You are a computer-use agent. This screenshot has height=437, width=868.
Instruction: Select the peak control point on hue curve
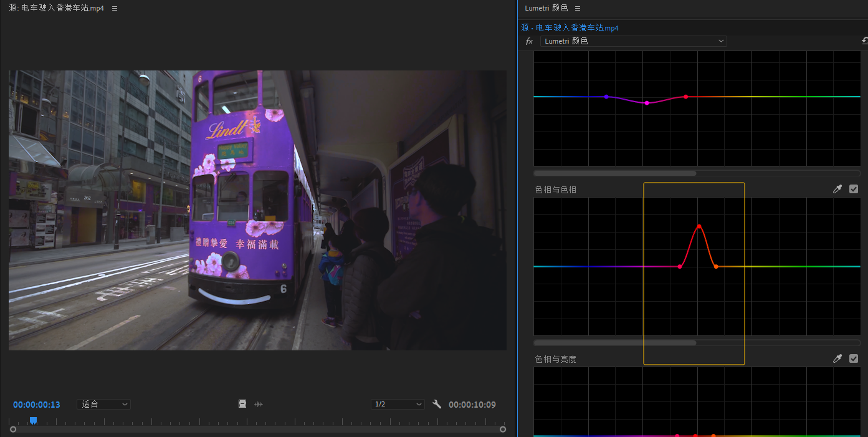click(x=699, y=226)
